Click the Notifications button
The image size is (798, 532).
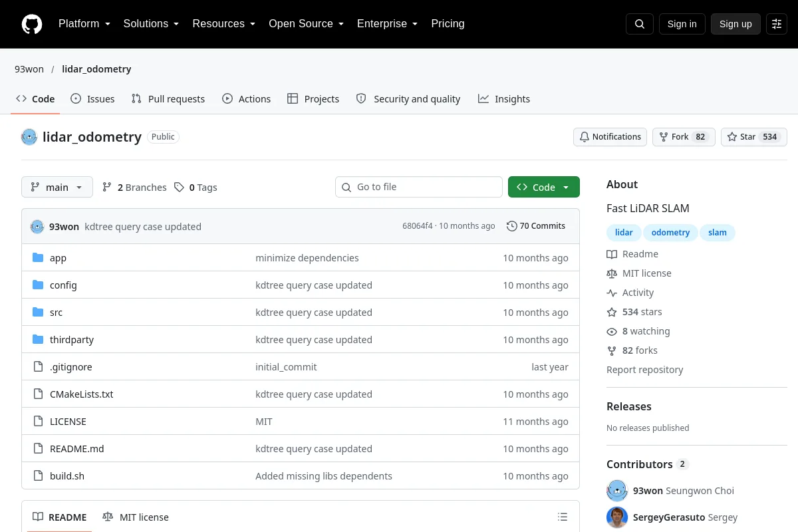[x=610, y=137]
